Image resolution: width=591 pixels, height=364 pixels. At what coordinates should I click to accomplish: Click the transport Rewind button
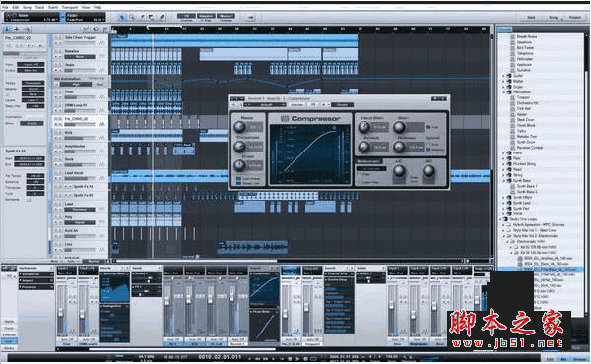[x=257, y=359]
